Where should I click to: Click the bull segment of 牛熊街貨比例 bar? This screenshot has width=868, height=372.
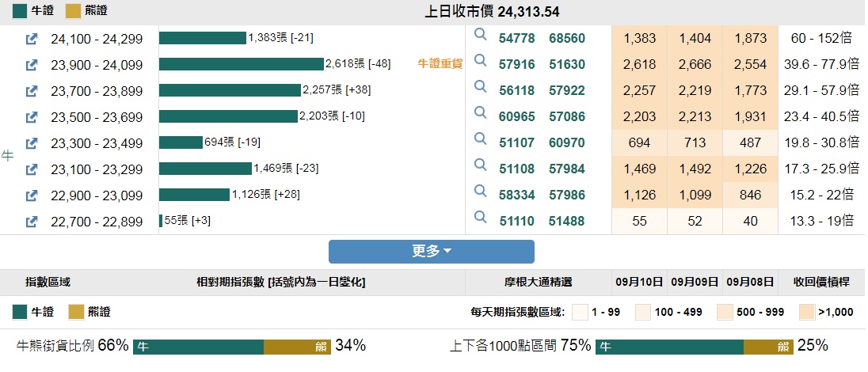pyautogui.click(x=198, y=347)
